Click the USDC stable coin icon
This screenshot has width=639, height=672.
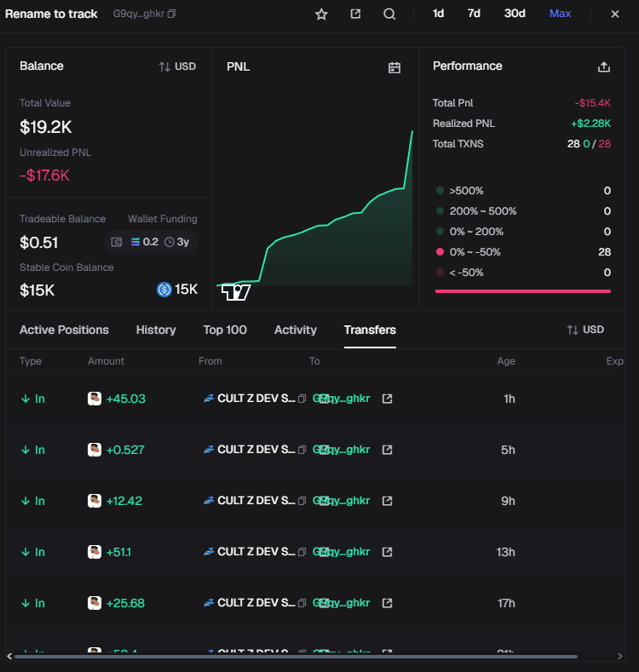[164, 290]
